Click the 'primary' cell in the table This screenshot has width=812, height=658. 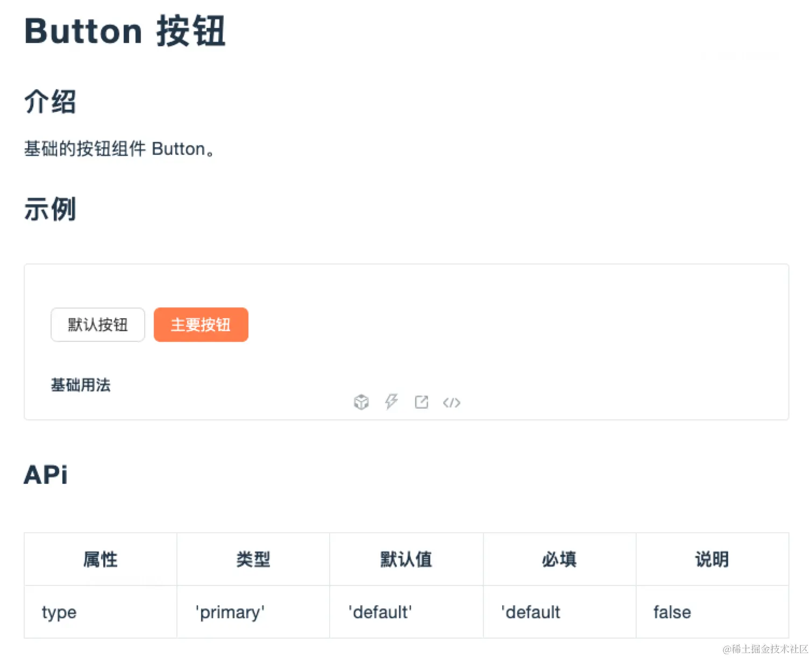(x=230, y=612)
